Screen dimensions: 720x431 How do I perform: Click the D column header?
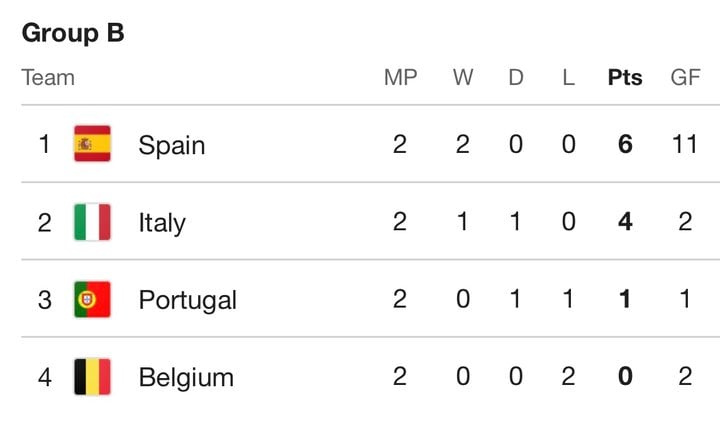[x=516, y=77]
